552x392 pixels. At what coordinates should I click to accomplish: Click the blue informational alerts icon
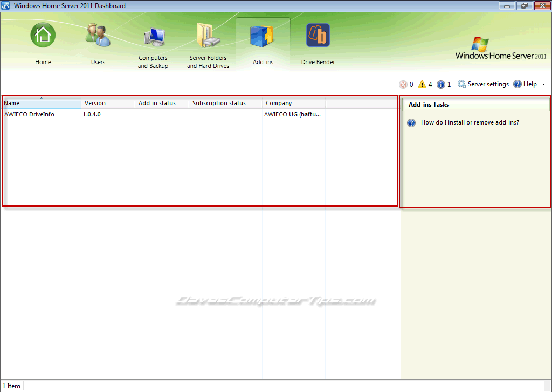click(441, 85)
